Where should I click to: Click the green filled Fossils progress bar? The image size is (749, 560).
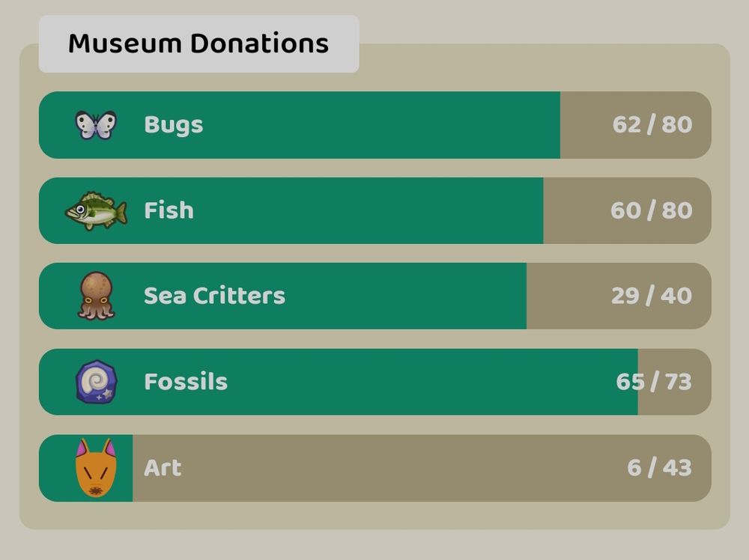(339, 382)
